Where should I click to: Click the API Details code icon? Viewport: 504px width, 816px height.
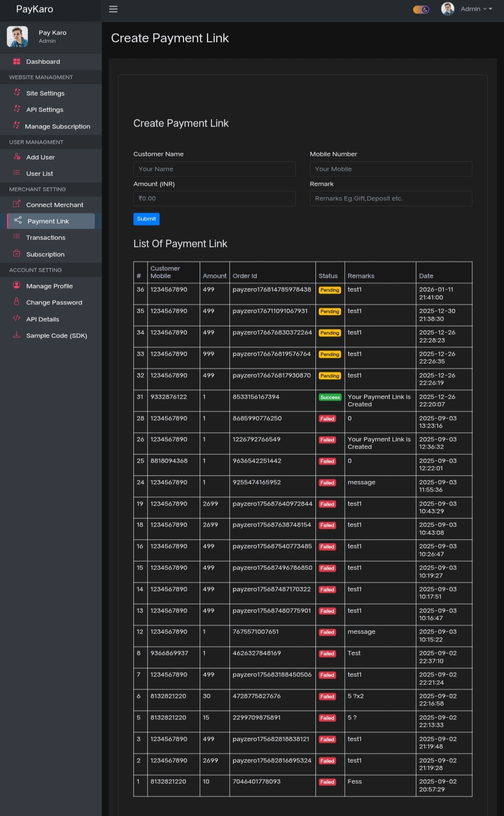tap(17, 319)
